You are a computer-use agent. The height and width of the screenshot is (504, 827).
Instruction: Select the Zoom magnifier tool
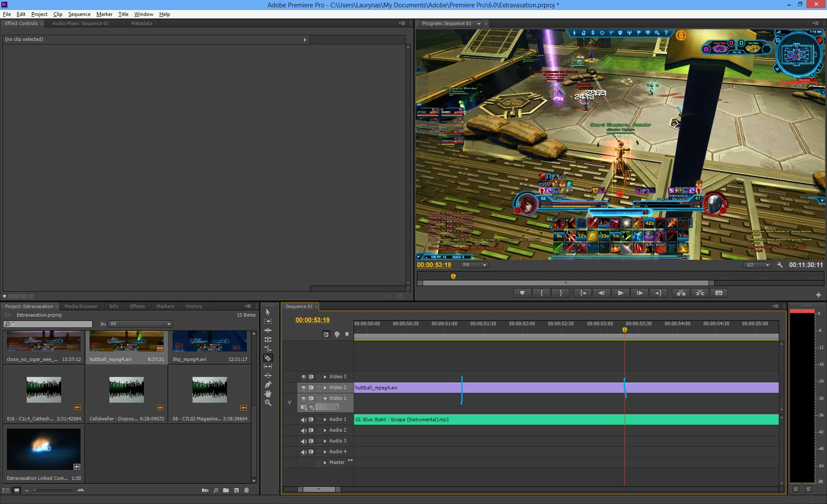pyautogui.click(x=268, y=403)
